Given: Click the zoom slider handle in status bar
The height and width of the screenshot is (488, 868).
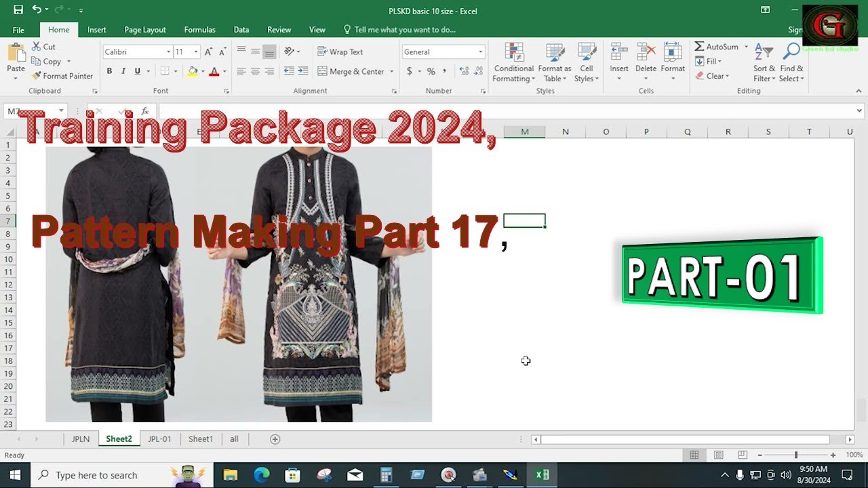Looking at the screenshot, I should click(796, 455).
